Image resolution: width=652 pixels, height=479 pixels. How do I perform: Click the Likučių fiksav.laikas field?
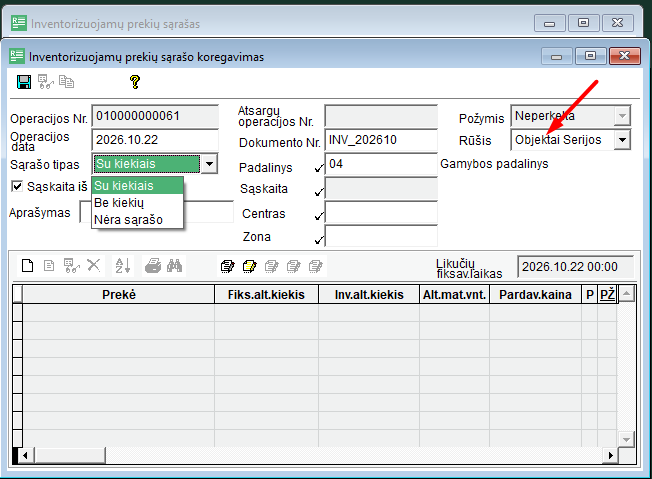coord(575,267)
